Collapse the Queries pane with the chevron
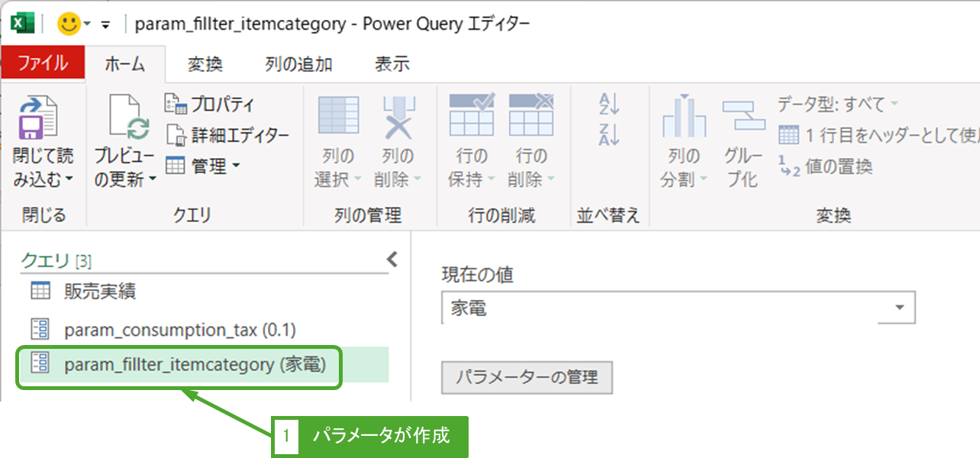 pos(392,260)
